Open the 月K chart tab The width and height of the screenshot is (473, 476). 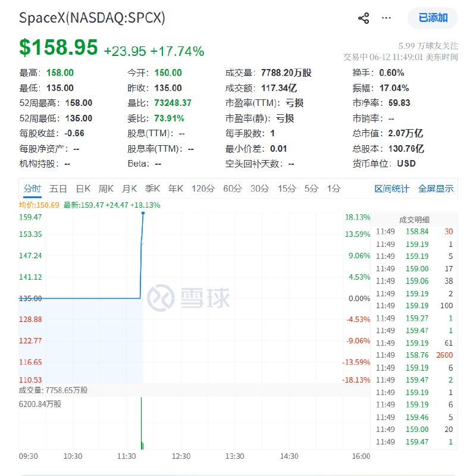pyautogui.click(x=129, y=189)
